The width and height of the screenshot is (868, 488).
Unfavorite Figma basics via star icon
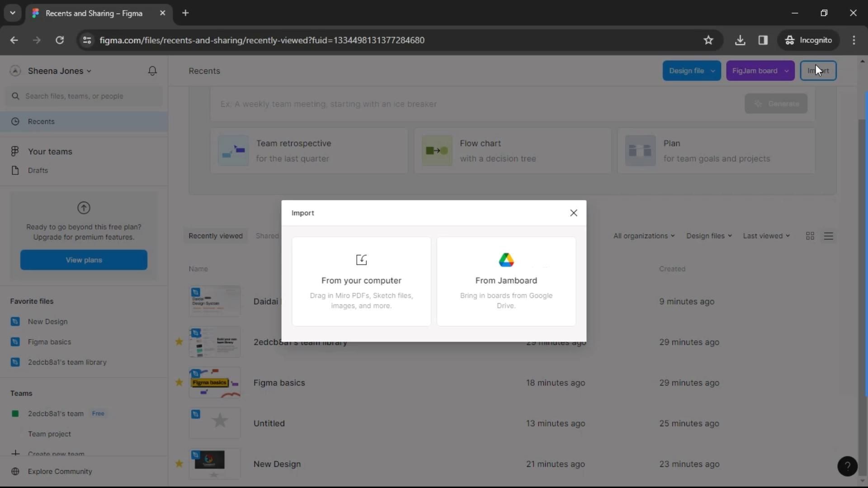pyautogui.click(x=179, y=383)
